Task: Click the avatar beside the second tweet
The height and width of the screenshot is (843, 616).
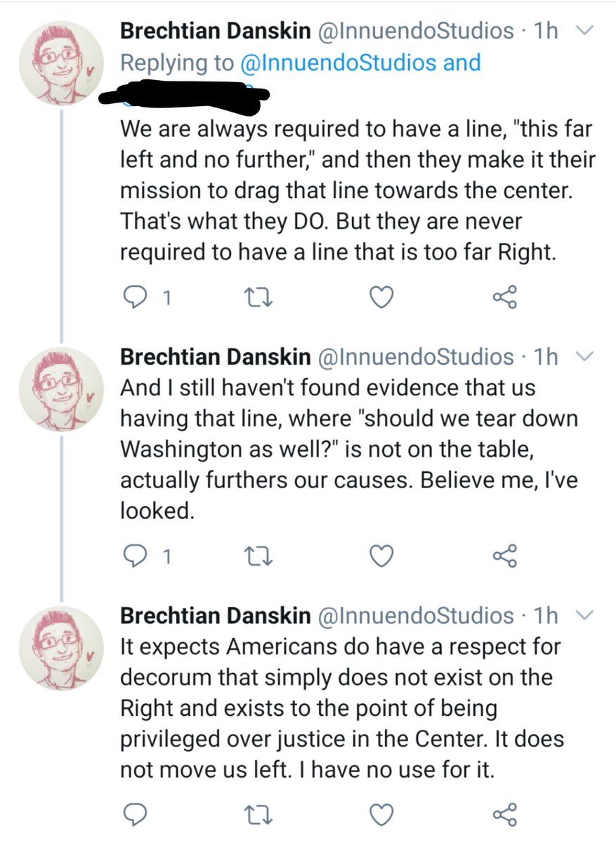Action: [x=60, y=388]
